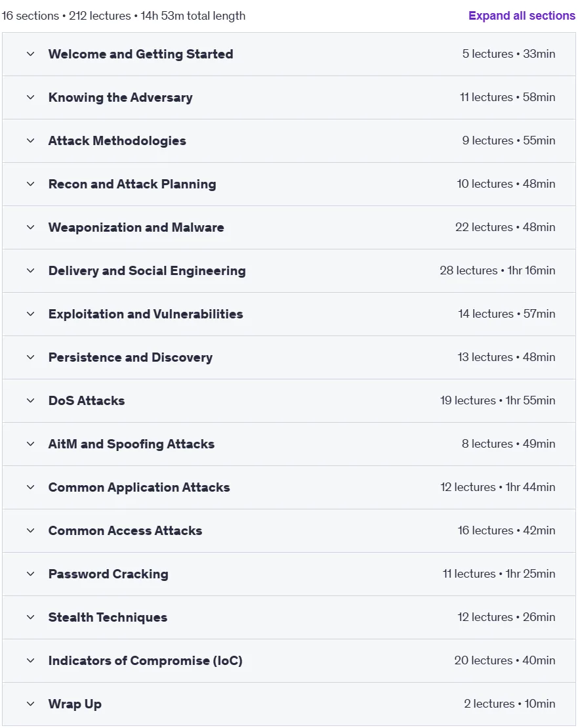Click the Indicators of Compromise (IoC) chevron

coord(31,660)
